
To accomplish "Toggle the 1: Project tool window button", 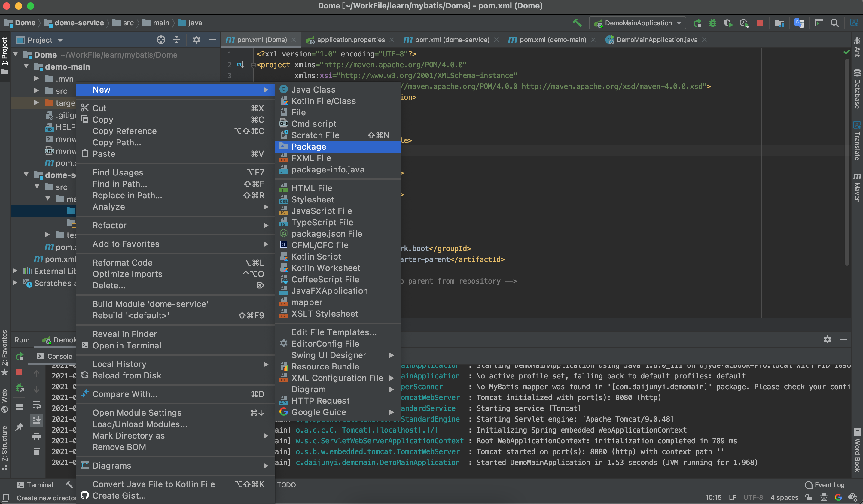I will click(x=5, y=56).
